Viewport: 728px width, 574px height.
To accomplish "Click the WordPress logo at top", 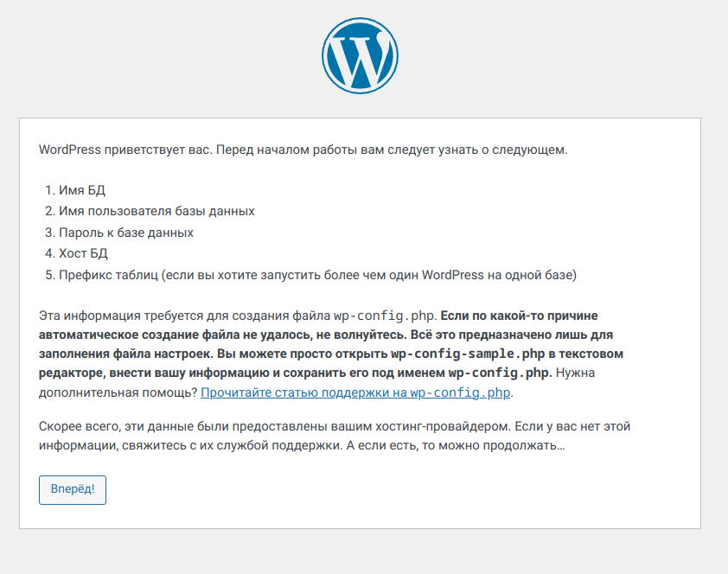I will coord(360,56).
